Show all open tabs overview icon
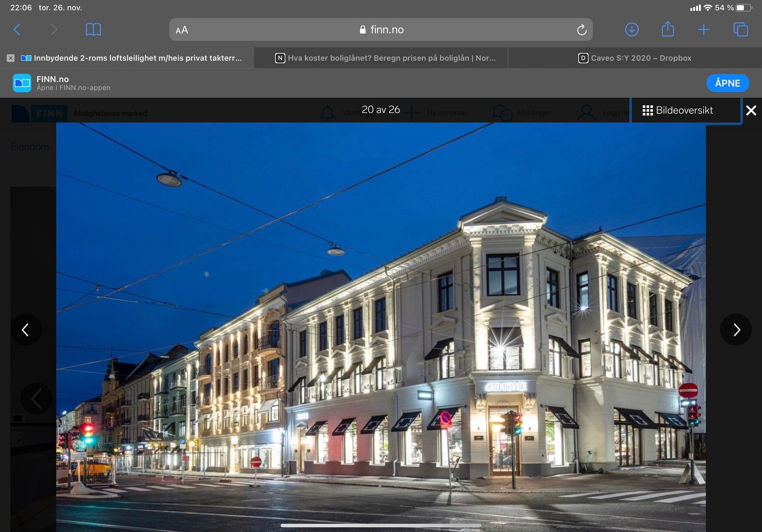The image size is (762, 532). [x=741, y=30]
